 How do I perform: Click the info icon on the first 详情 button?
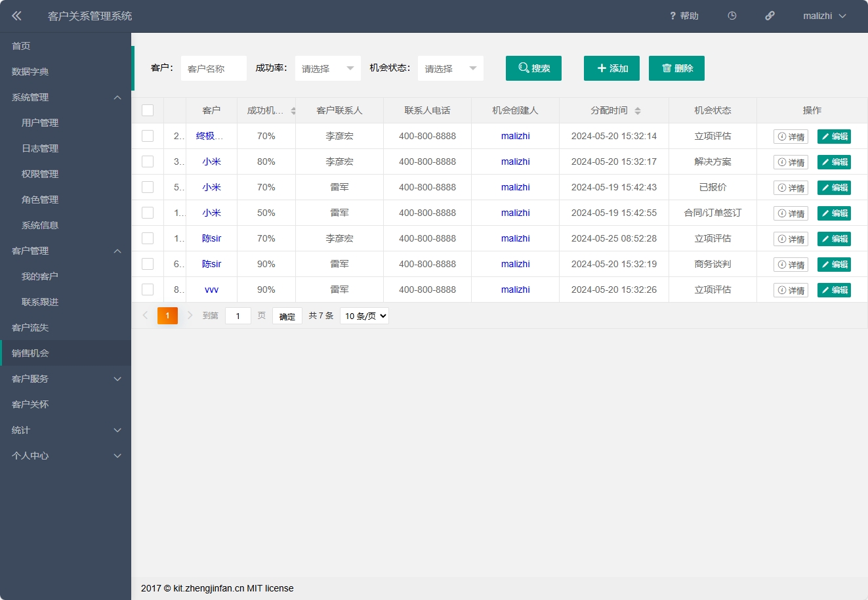(781, 136)
